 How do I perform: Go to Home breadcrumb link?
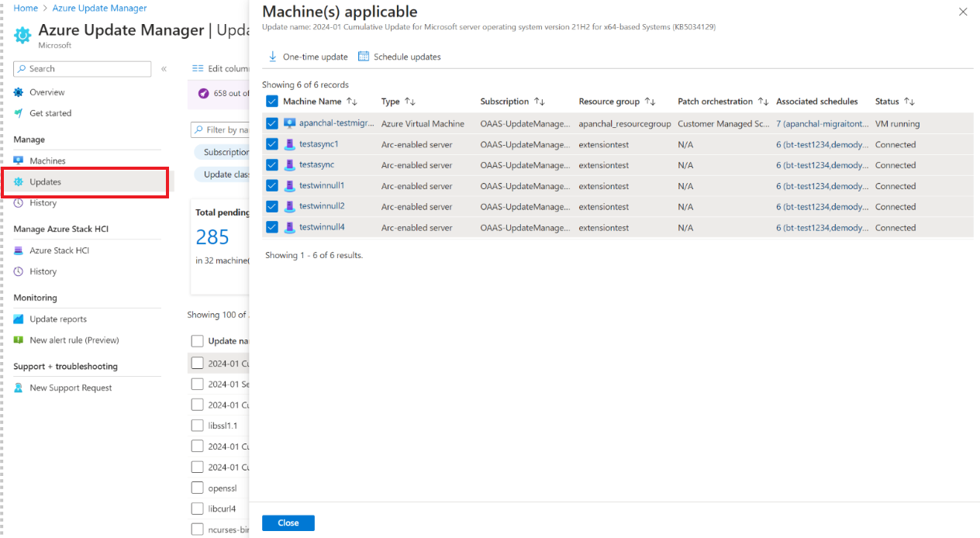pos(26,8)
